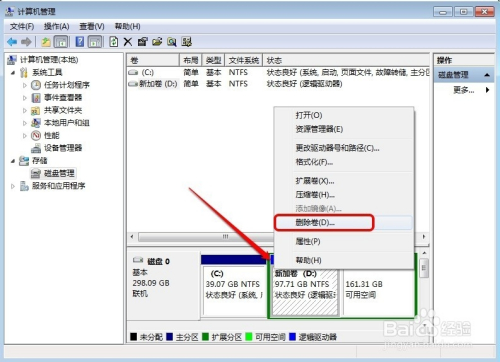Click the Up one level folder icon

46,42
